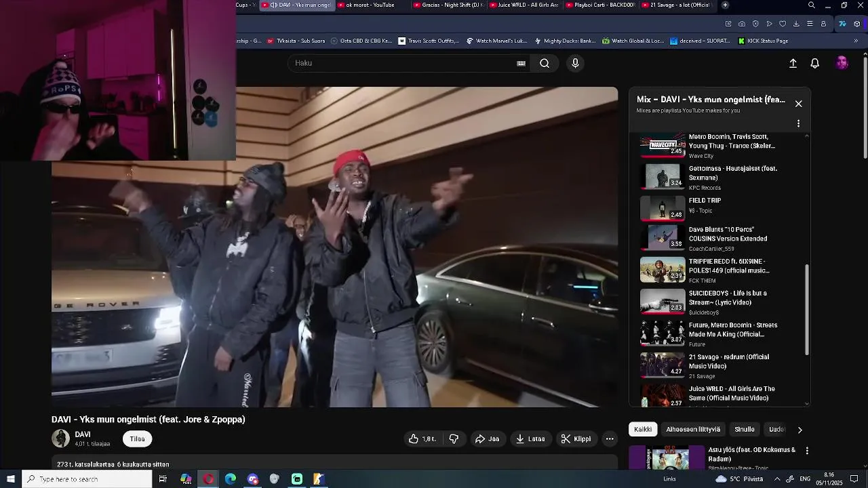Open a new browser tab with plus
The height and width of the screenshot is (488, 868).
point(725,5)
